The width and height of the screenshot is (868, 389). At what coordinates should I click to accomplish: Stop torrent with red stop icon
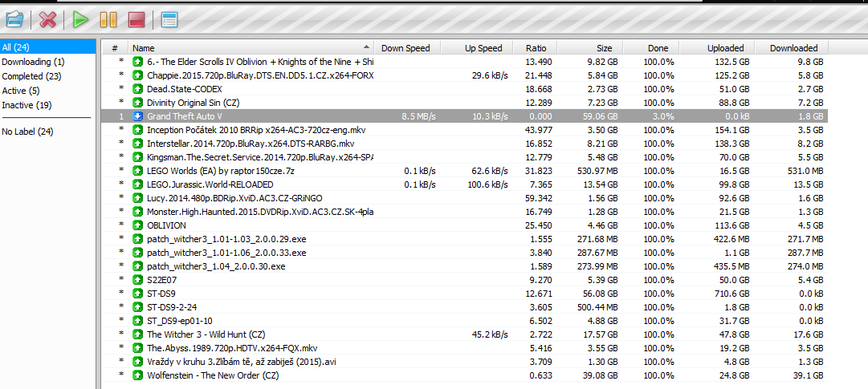pos(137,20)
